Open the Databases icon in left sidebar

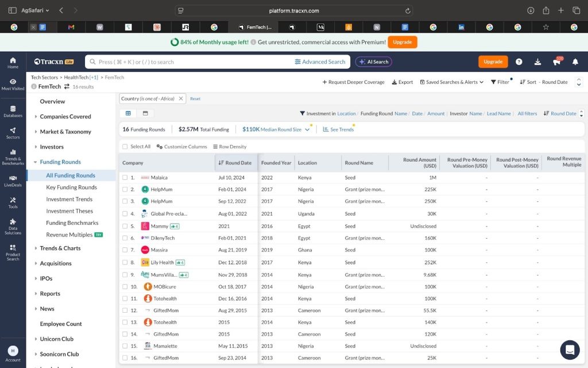pos(13,111)
